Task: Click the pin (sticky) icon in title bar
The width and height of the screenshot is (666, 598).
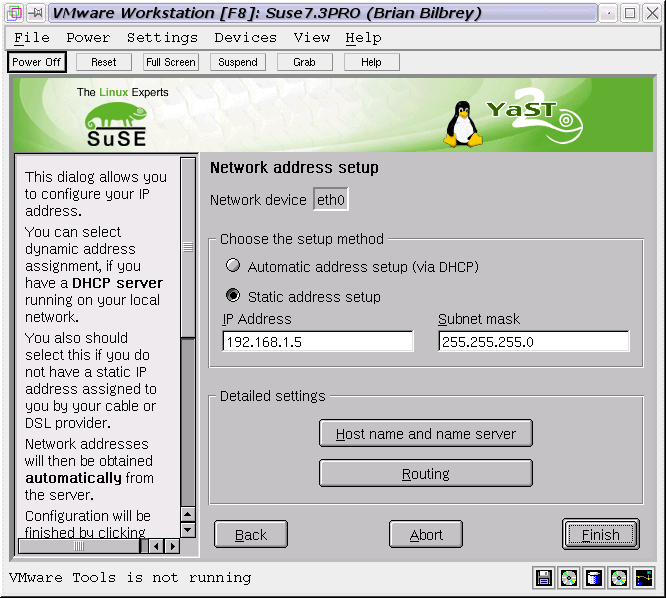Action: (x=34, y=13)
